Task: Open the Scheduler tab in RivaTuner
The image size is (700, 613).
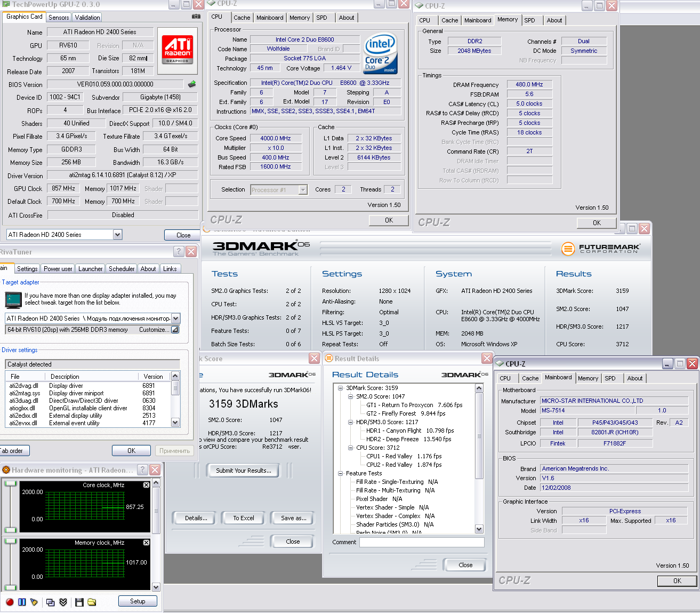Action: [122, 269]
